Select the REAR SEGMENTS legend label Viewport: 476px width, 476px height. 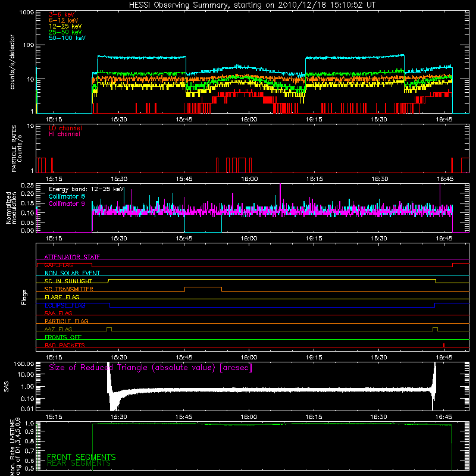79,464
